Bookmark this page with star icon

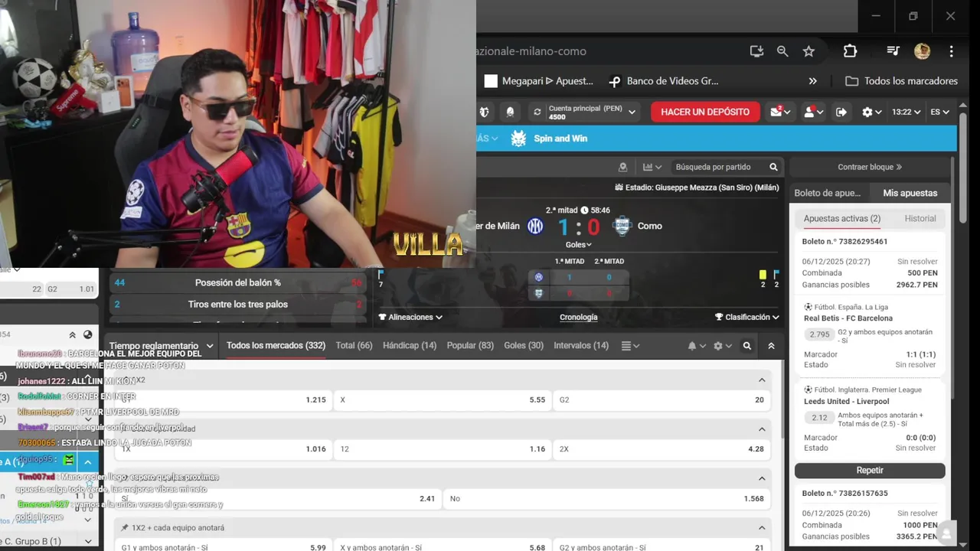coord(808,51)
